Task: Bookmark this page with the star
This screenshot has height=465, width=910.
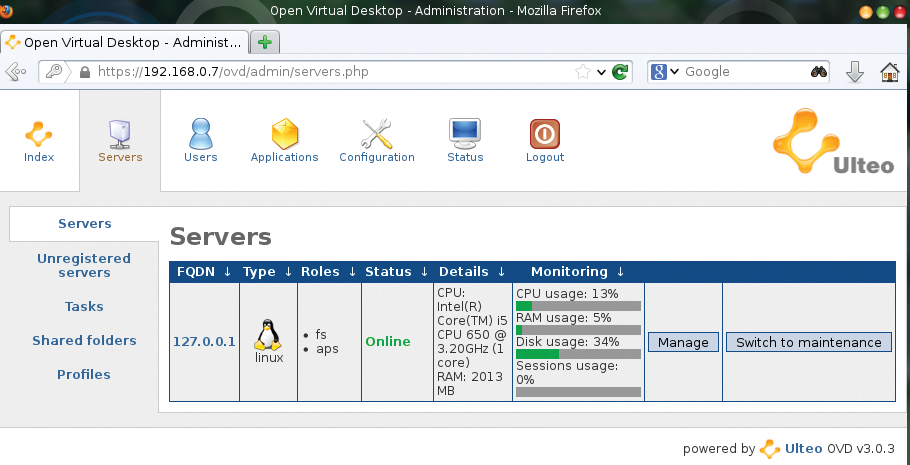Action: (x=583, y=72)
